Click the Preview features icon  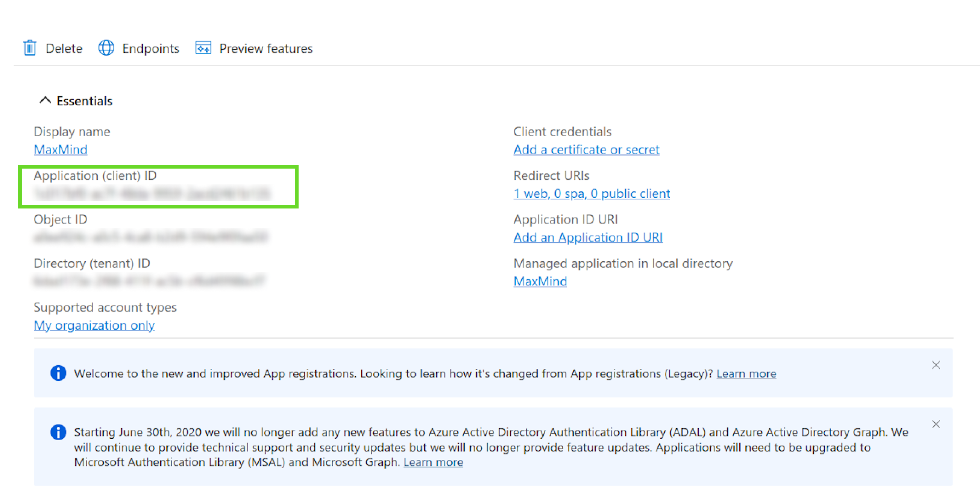(203, 48)
